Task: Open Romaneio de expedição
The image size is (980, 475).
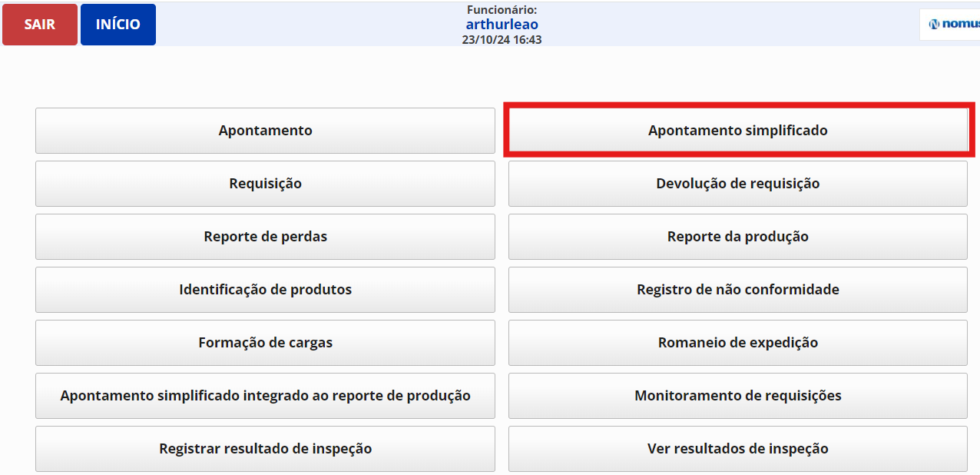Action: click(x=738, y=343)
